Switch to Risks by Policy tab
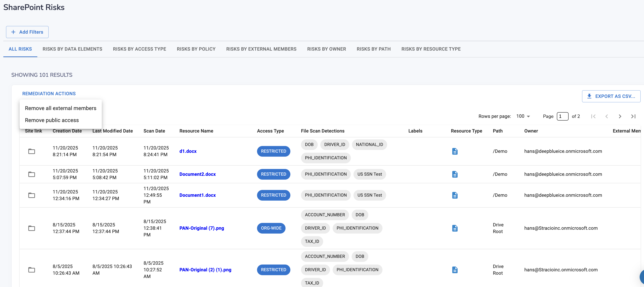The height and width of the screenshot is (287, 644). (196, 49)
